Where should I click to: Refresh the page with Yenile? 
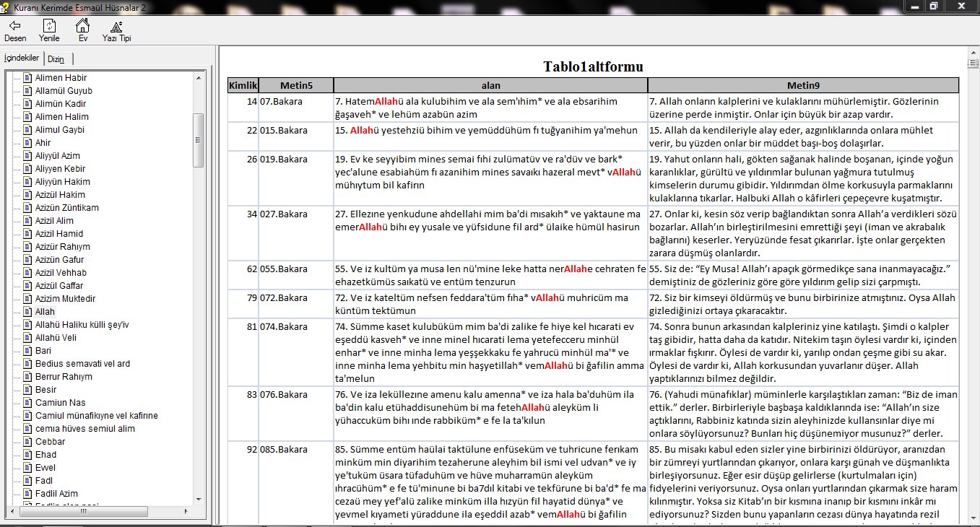click(49, 25)
